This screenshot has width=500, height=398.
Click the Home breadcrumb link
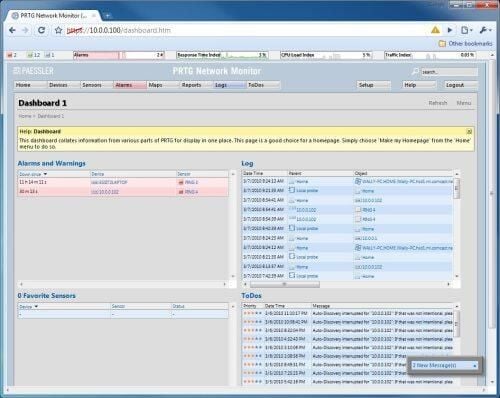pyautogui.click(x=25, y=116)
